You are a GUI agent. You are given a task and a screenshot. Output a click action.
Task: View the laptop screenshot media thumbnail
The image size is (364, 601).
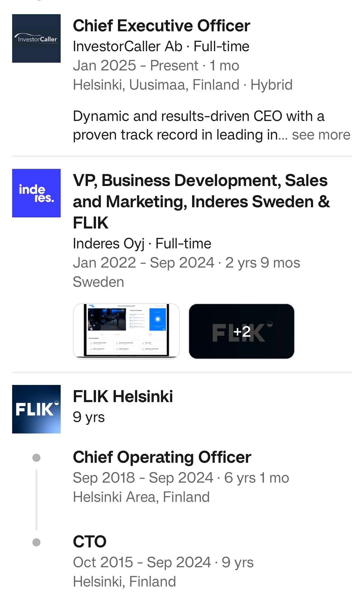tap(126, 331)
